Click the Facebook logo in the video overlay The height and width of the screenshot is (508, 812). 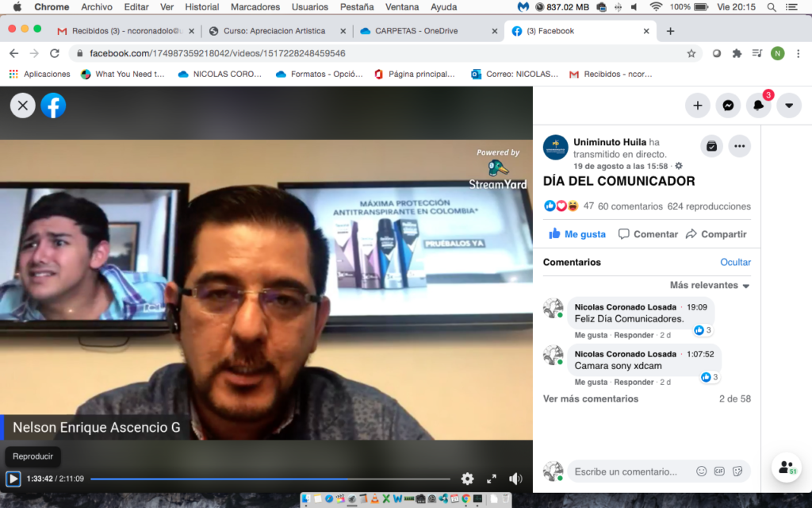tap(53, 106)
